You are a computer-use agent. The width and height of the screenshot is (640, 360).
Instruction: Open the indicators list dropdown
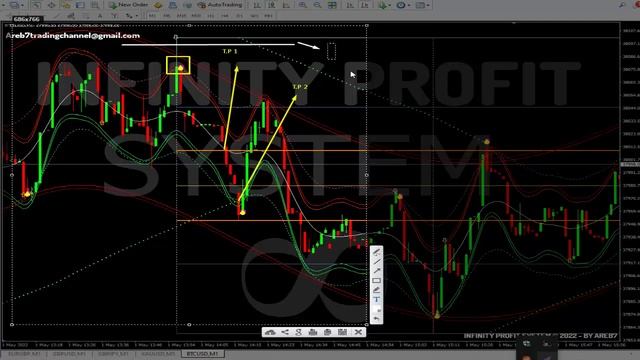384,5
